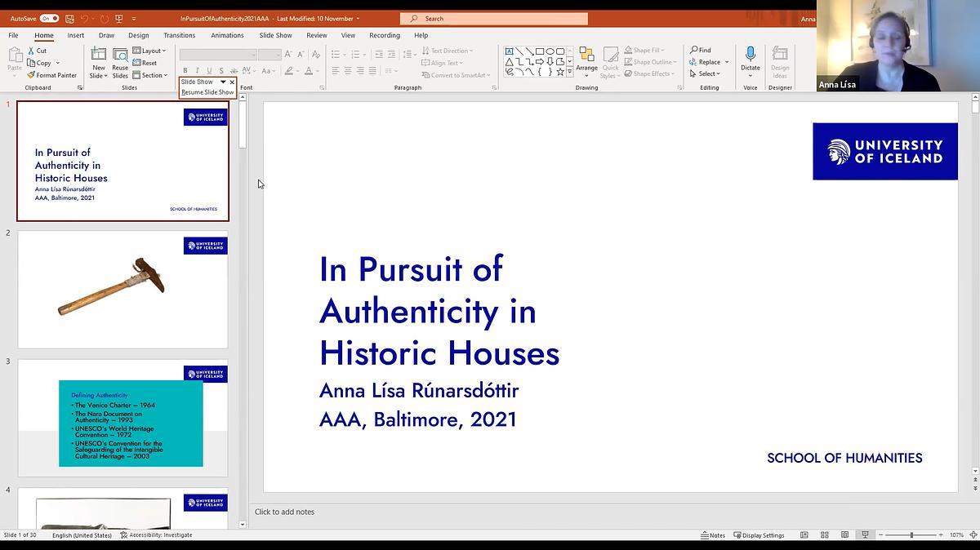Open the Slide Show toolbar options arrow
This screenshot has width=980, height=550.
[x=223, y=82]
